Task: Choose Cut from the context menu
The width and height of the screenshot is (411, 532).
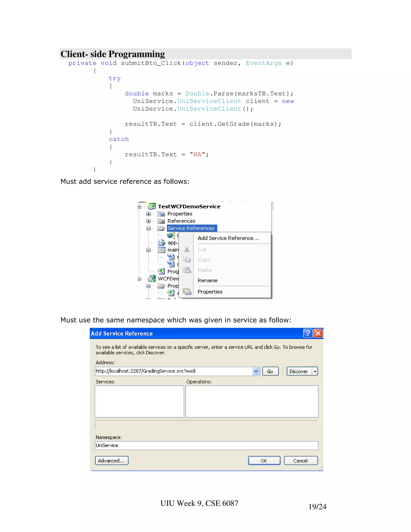Action: tap(202, 249)
